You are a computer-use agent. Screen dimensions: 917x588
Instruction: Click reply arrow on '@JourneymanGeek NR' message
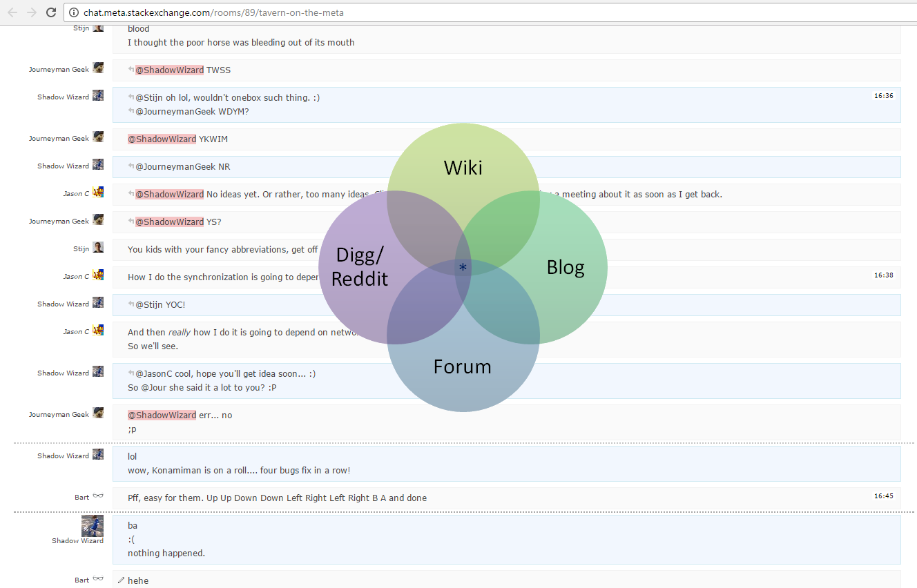tap(131, 166)
